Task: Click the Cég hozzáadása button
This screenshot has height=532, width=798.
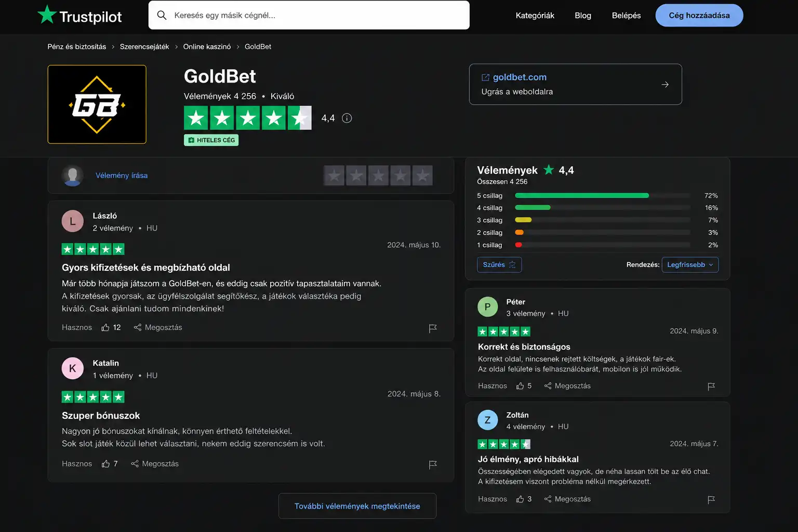Action: point(699,16)
